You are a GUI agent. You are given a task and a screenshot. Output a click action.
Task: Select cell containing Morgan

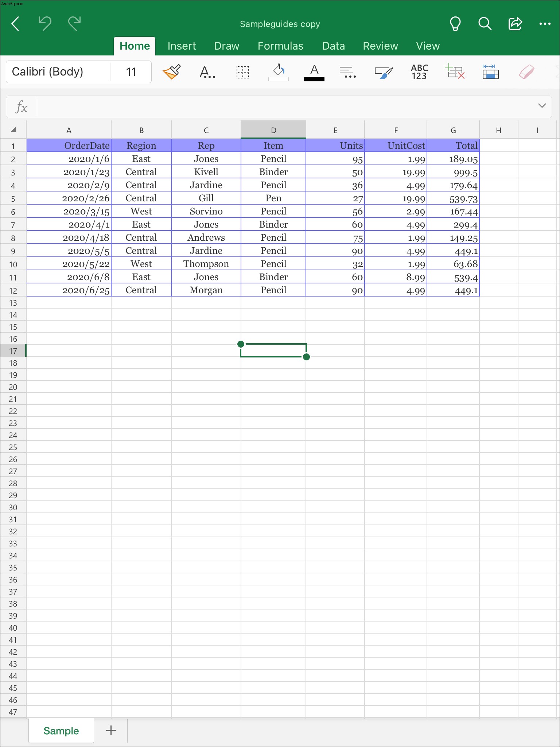pos(206,290)
